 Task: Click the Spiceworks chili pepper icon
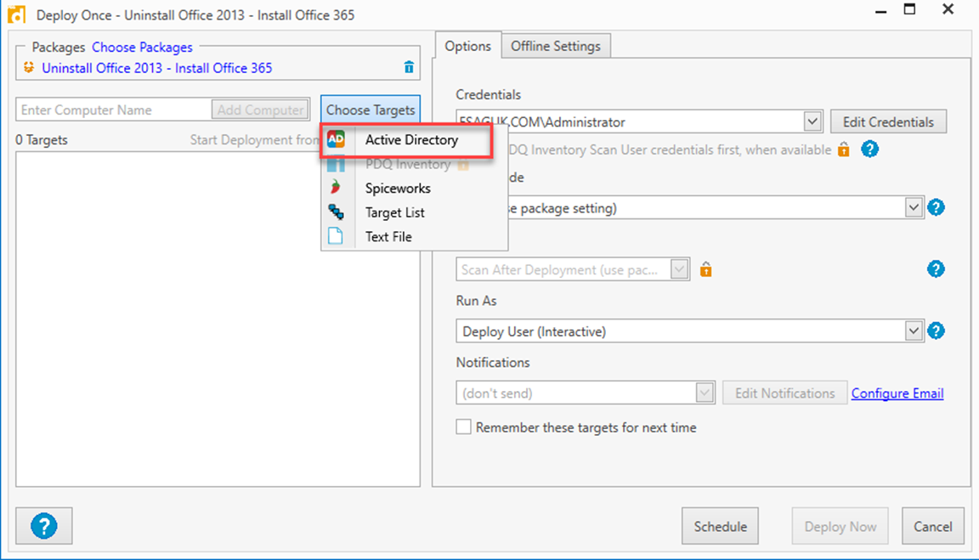(x=336, y=187)
